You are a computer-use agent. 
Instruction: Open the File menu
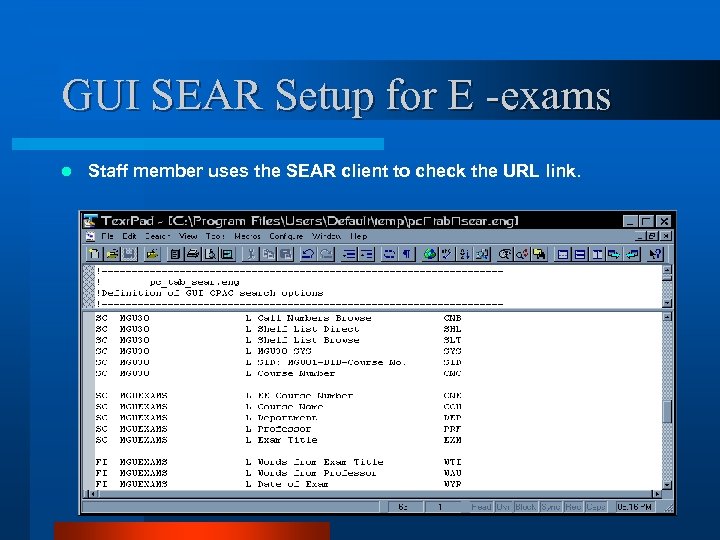[x=107, y=236]
